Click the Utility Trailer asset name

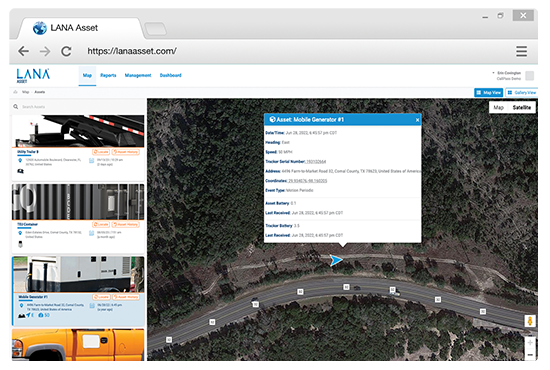pos(28,152)
